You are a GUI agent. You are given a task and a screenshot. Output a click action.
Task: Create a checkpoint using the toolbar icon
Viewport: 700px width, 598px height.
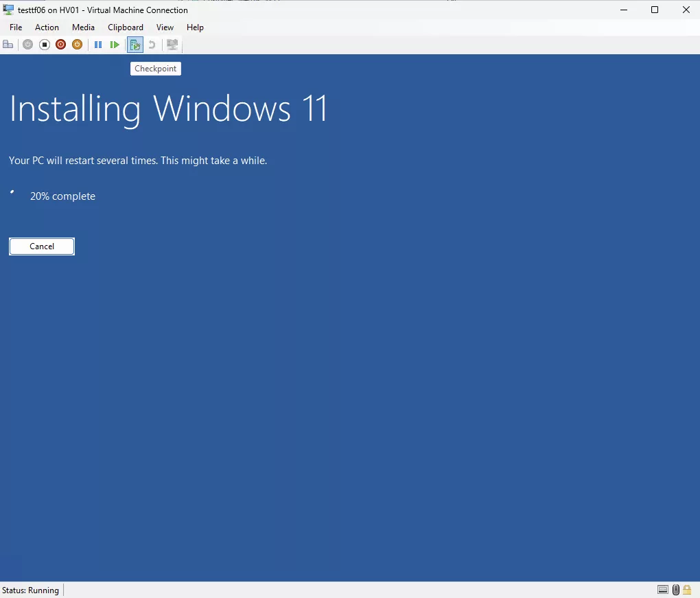[x=135, y=45]
